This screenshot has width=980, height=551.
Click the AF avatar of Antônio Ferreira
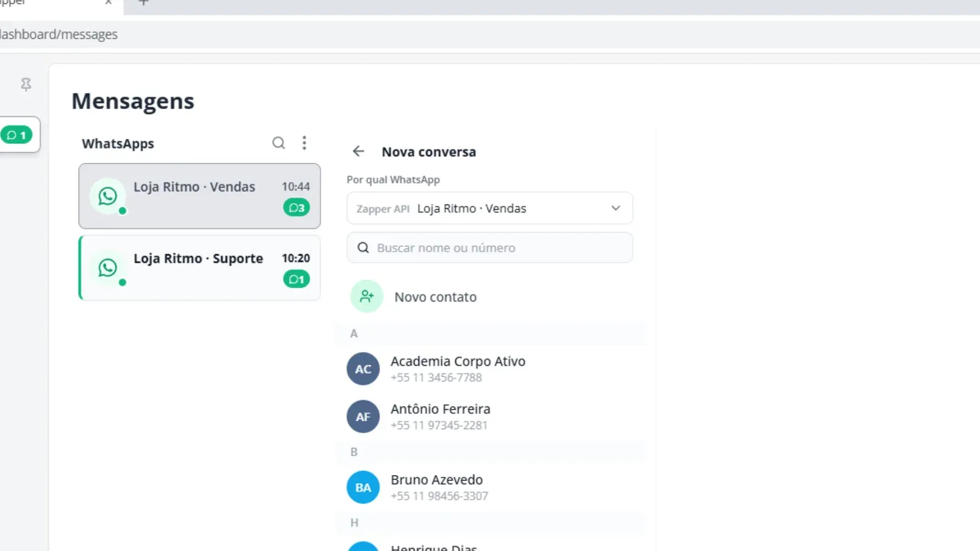[x=363, y=416]
